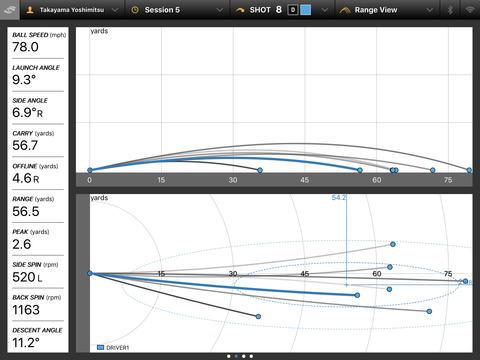Tap the tee origin marker in side view

(90, 170)
